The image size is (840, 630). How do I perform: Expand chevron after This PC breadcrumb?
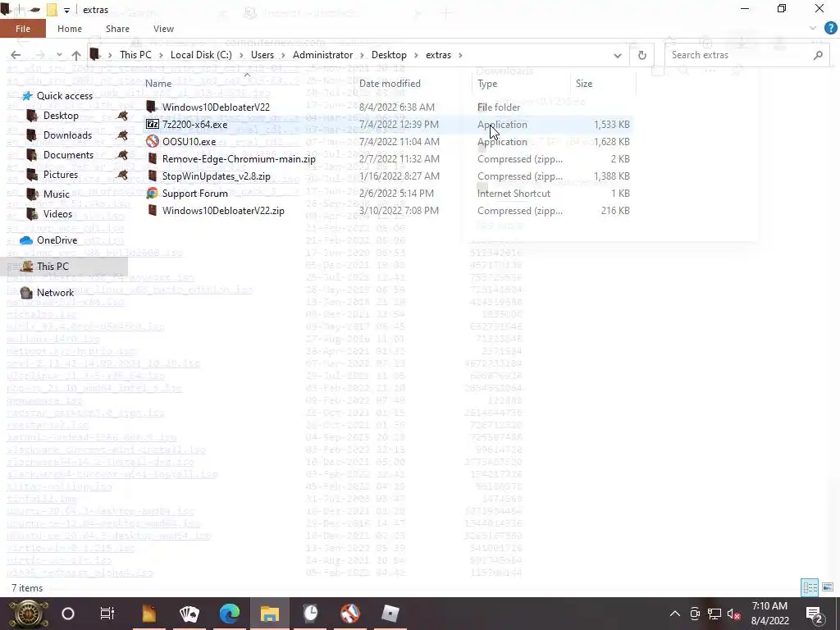(161, 55)
